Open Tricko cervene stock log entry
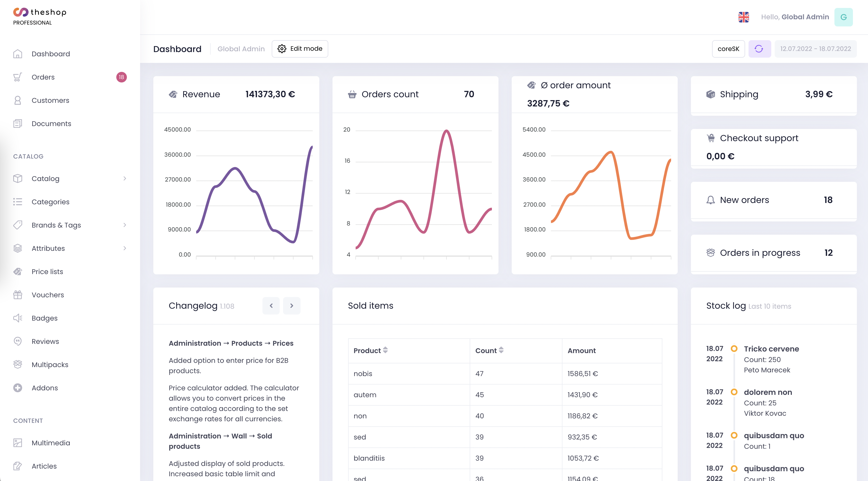Image resolution: width=868 pixels, height=481 pixels. (771, 349)
